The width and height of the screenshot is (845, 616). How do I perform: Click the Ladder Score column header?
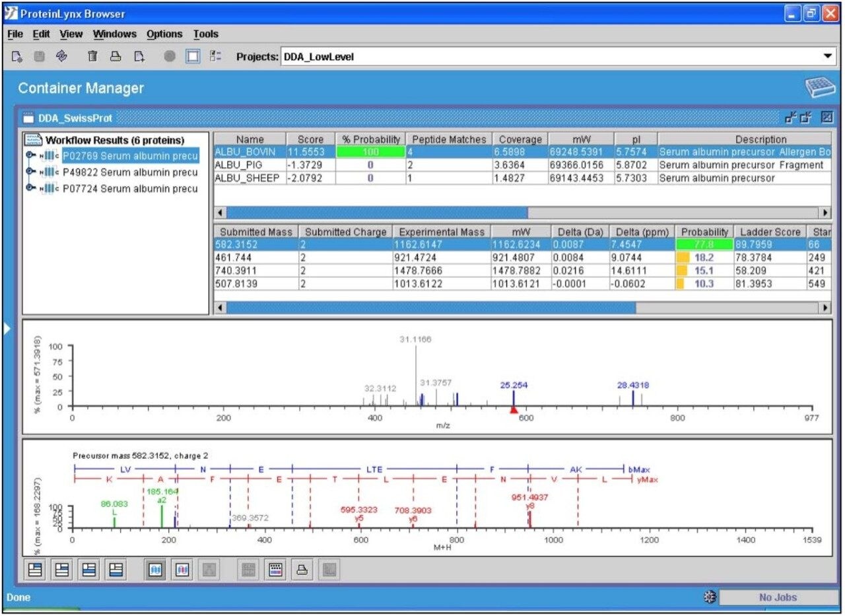click(770, 232)
